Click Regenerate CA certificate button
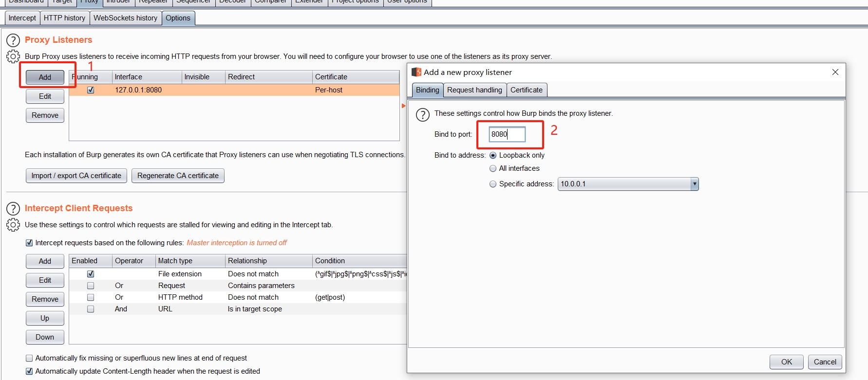This screenshot has height=380, width=868. [x=178, y=176]
